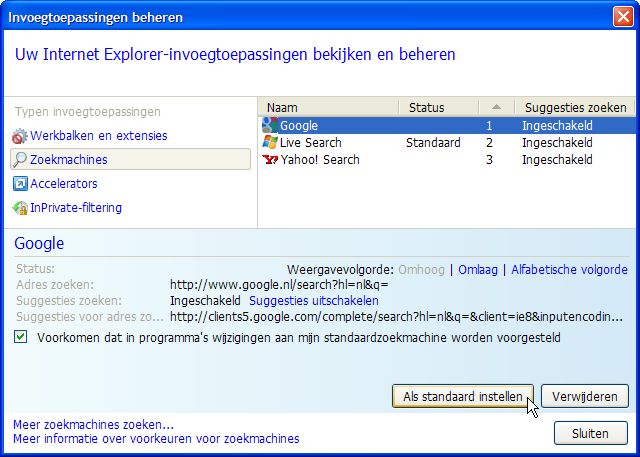Click the Suggesties uitschakelen link
Image resolution: width=640 pixels, height=457 pixels.
[314, 300]
